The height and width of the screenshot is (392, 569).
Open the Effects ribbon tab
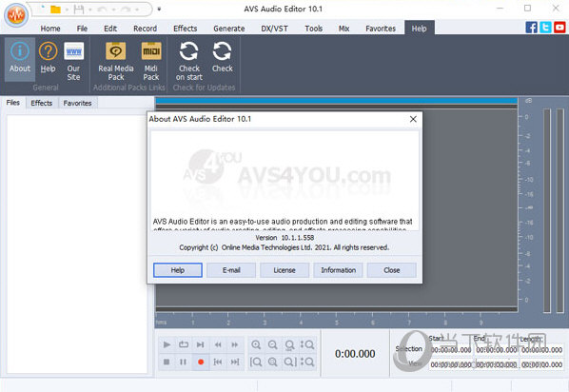[x=186, y=29]
